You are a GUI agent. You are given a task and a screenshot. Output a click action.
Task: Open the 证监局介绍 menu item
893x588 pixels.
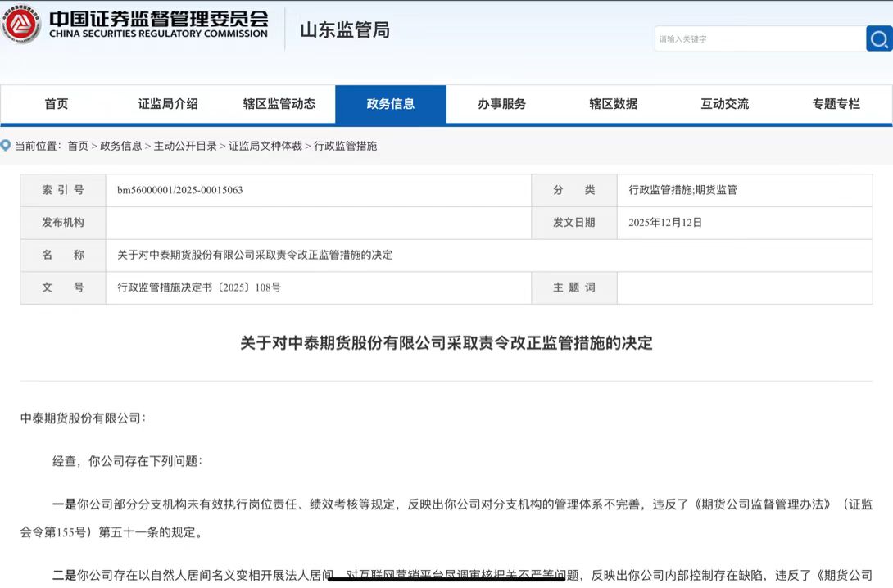coord(168,104)
